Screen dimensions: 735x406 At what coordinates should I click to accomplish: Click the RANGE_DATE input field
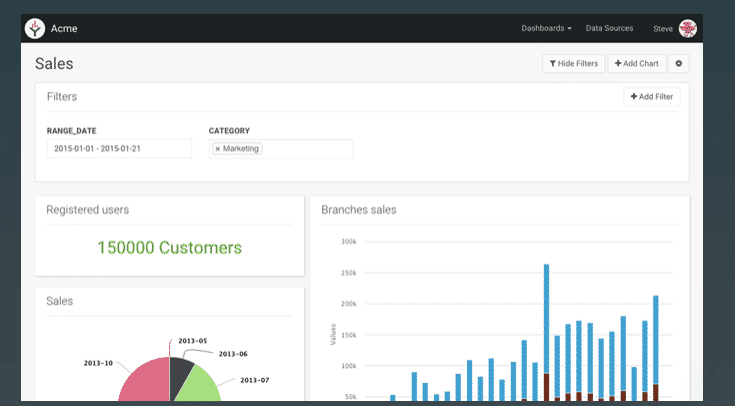pos(119,148)
